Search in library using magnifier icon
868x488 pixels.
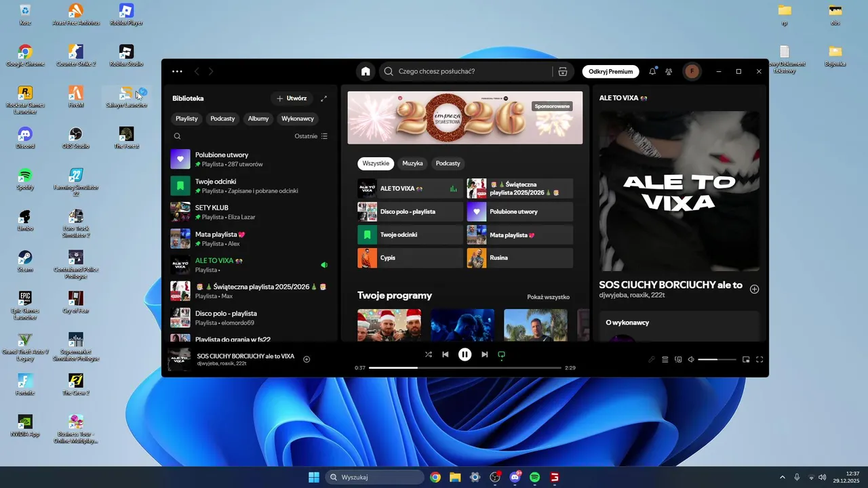[177, 136]
